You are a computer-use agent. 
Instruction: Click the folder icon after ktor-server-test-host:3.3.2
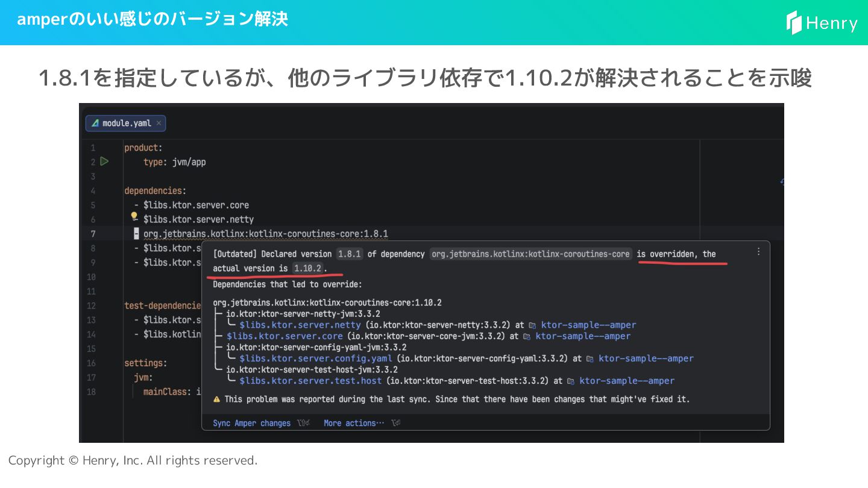click(571, 381)
